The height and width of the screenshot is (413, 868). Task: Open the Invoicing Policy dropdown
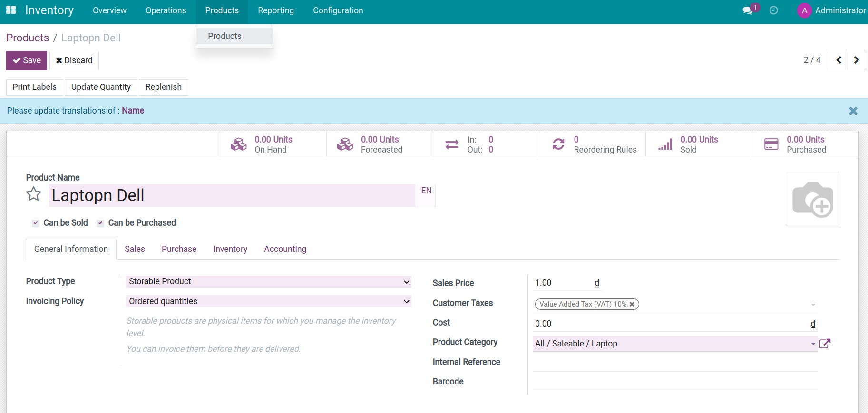pos(268,302)
